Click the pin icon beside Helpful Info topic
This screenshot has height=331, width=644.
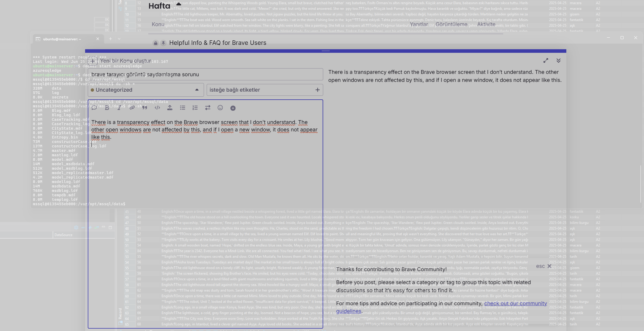point(163,43)
